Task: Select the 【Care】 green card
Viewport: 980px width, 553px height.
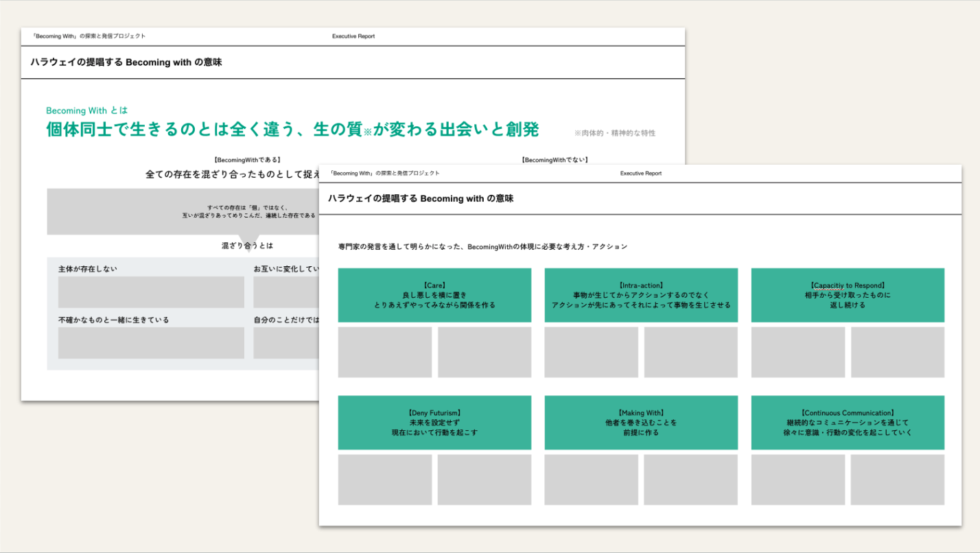Action: click(x=434, y=294)
